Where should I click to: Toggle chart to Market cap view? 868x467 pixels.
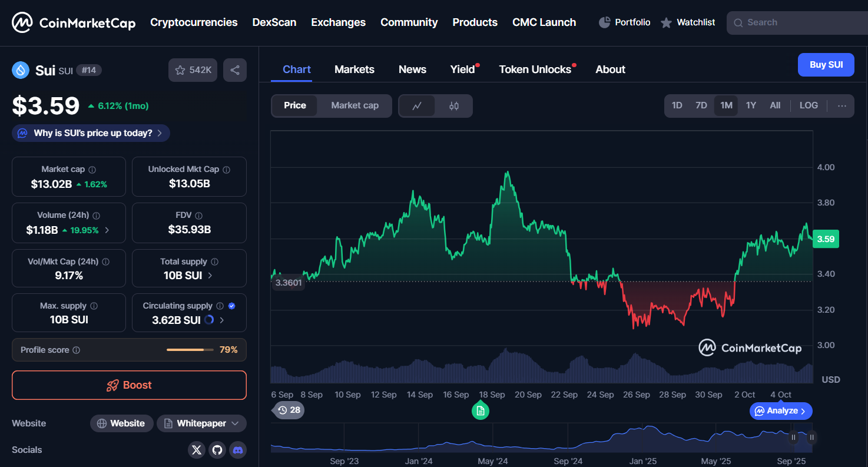tap(355, 105)
